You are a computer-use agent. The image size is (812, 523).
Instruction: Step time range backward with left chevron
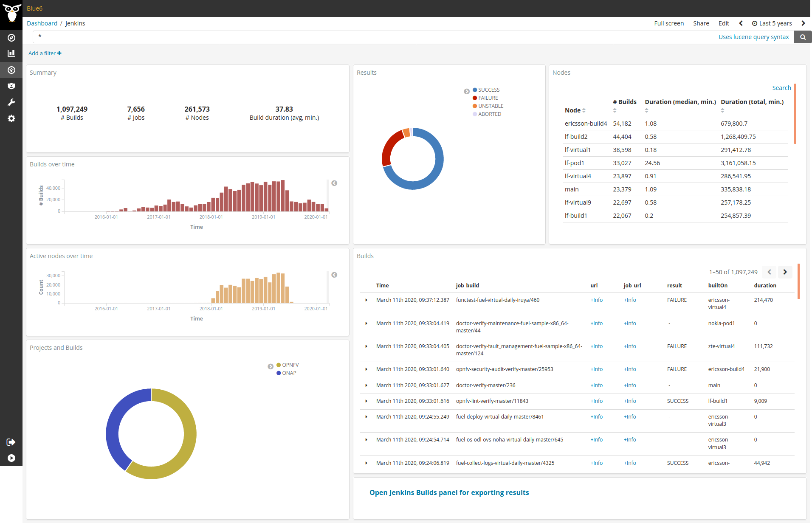tap(741, 23)
